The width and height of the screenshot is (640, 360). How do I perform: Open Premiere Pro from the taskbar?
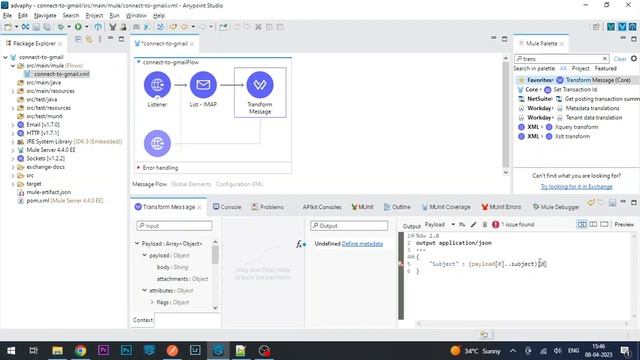[x=103, y=350]
